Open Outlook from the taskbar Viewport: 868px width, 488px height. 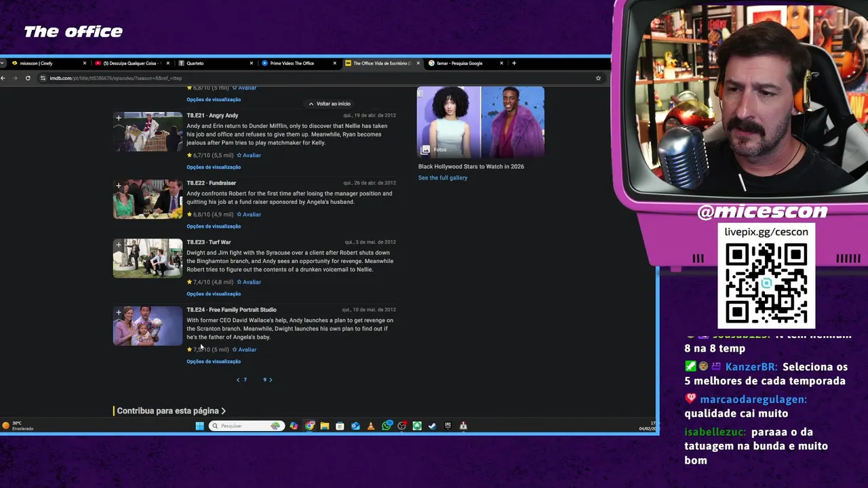pos(355,426)
